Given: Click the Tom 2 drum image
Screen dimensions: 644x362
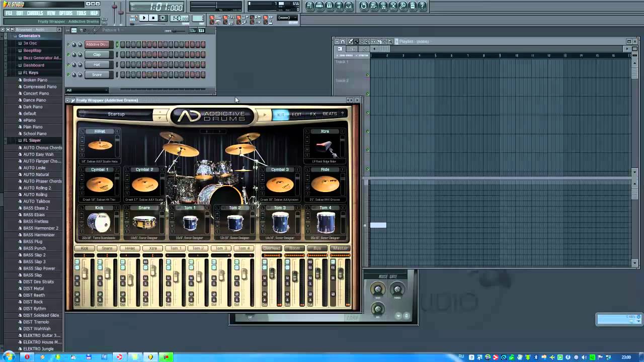Looking at the screenshot, I should coord(235,223).
